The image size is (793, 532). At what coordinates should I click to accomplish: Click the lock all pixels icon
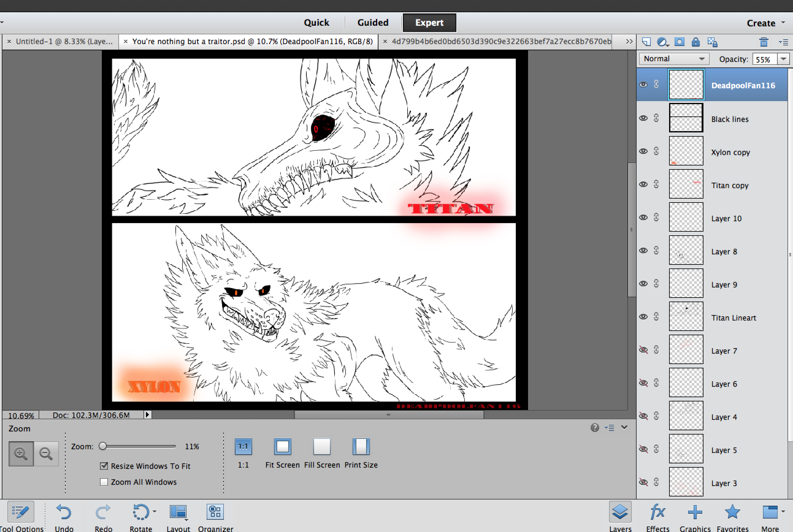click(695, 42)
